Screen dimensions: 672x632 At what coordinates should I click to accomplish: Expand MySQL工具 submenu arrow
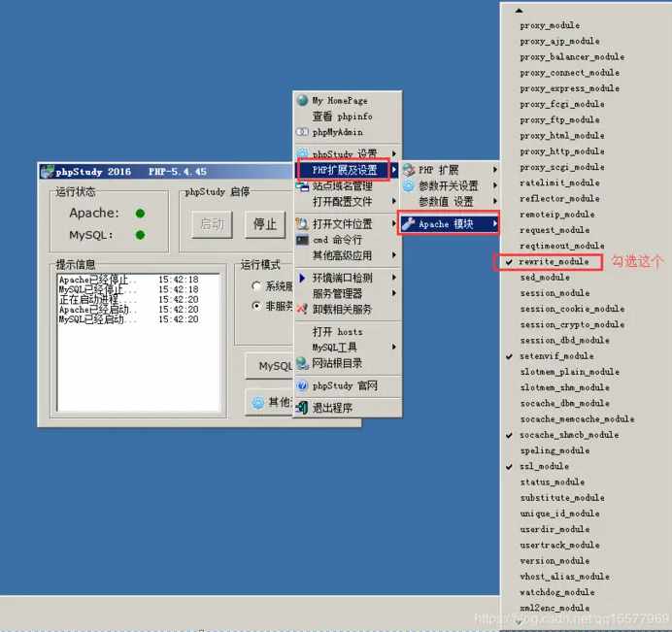tap(394, 347)
